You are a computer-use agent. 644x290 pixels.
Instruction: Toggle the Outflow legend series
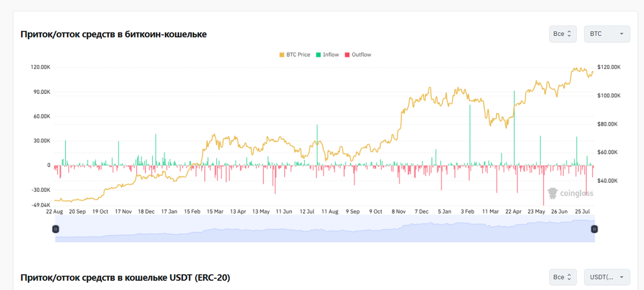click(358, 55)
